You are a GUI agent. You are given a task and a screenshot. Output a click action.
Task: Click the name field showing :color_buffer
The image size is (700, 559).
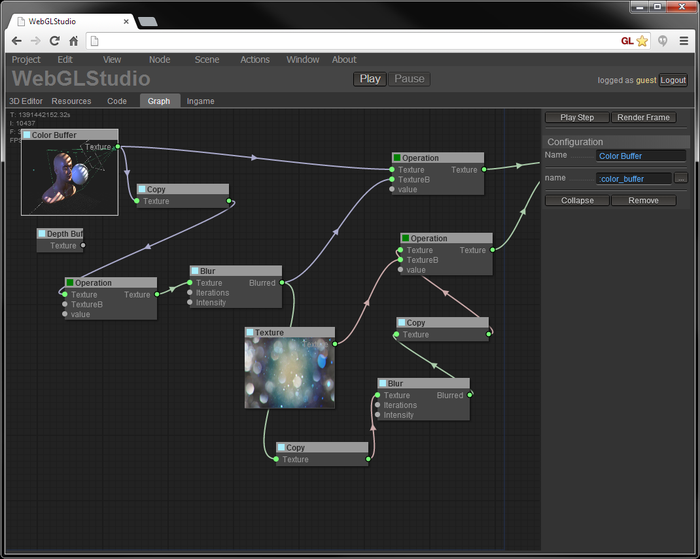(633, 179)
